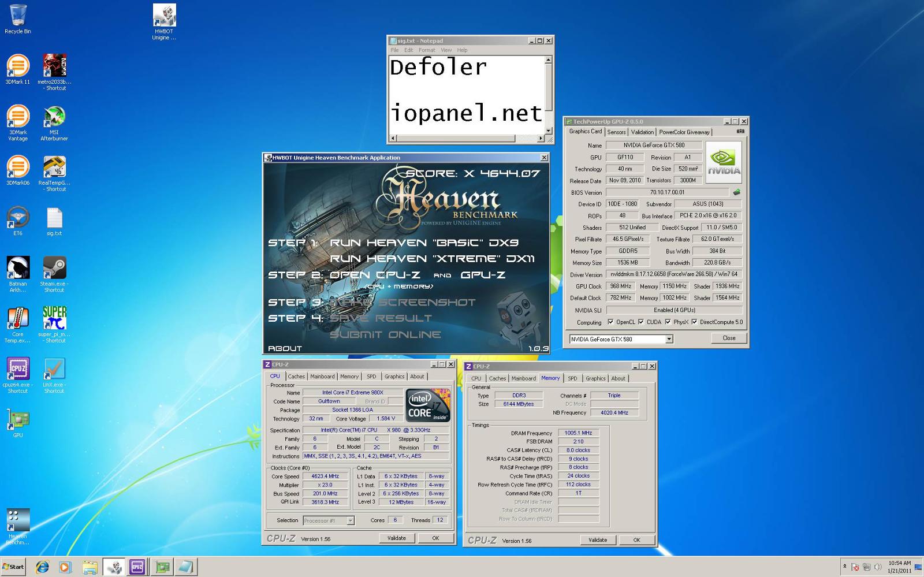Toggle the CUDA checkbox in GPU-Z
Viewport: 924px width, 577px height.
(641, 322)
